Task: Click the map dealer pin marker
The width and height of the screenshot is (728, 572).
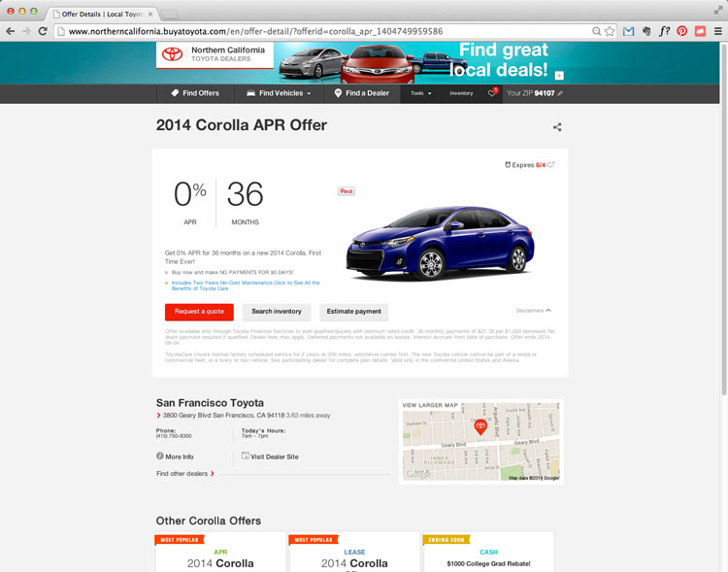Action: click(480, 426)
